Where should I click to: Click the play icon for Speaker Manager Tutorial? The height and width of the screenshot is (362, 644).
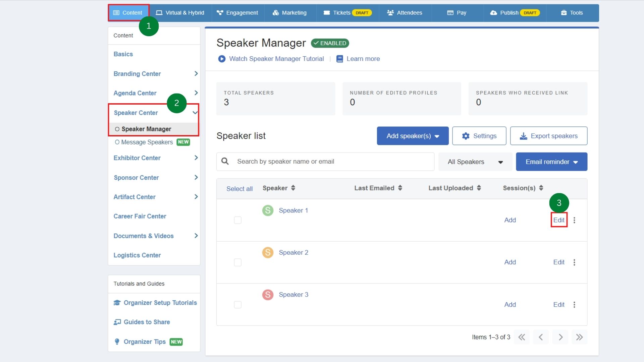click(221, 59)
